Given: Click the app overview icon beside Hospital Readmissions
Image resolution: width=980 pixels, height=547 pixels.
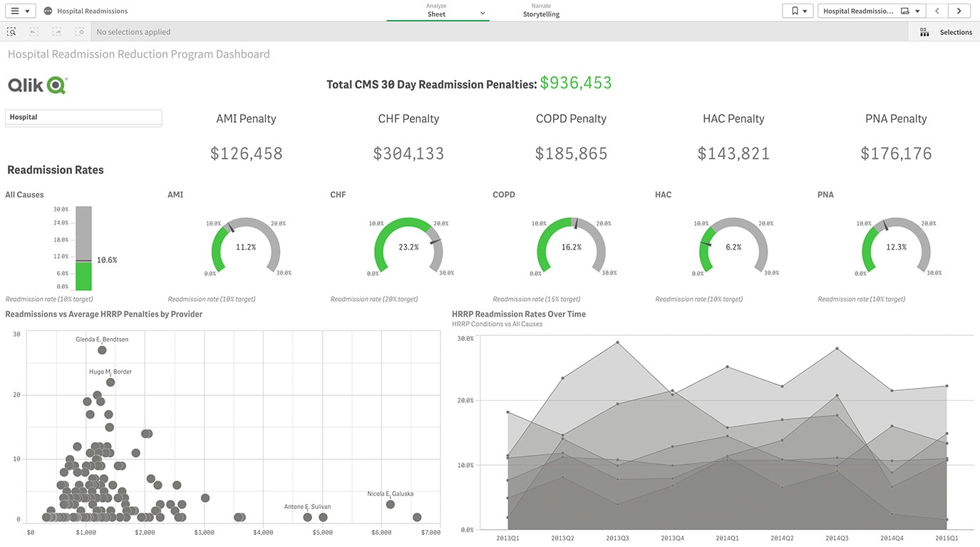Looking at the screenshot, I should pos(48,11).
